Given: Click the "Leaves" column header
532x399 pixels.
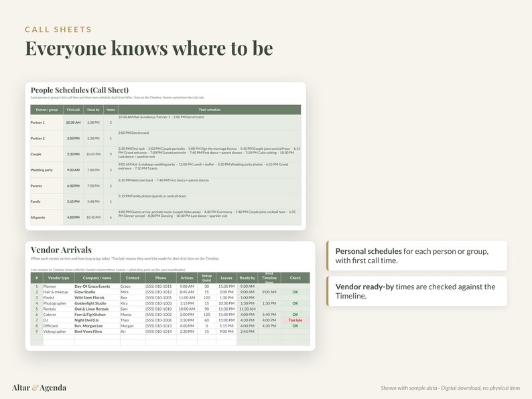Looking at the screenshot, I should 226,278.
